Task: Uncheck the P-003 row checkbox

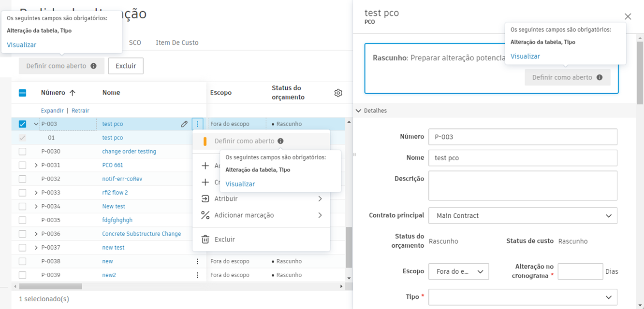Action: coord(22,124)
